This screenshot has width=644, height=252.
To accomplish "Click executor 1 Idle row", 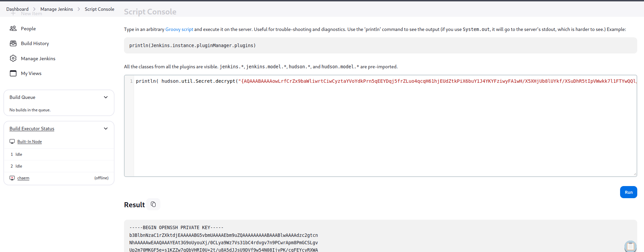I will pos(59,154).
